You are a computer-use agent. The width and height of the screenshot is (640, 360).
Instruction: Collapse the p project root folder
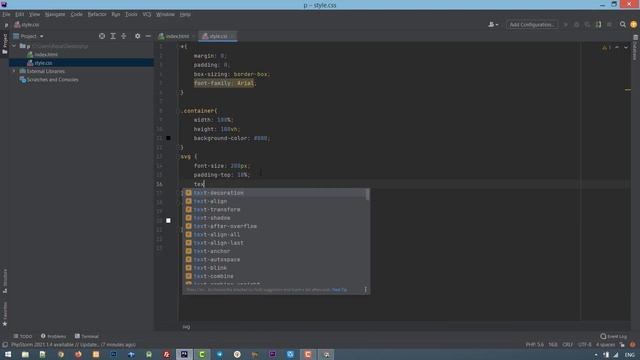pyautogui.click(x=14, y=46)
